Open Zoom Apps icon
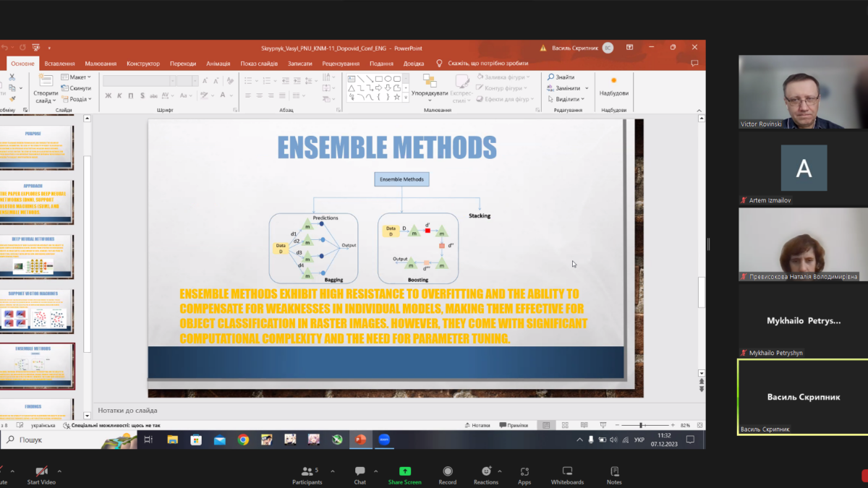This screenshot has width=868, height=488. click(524, 471)
